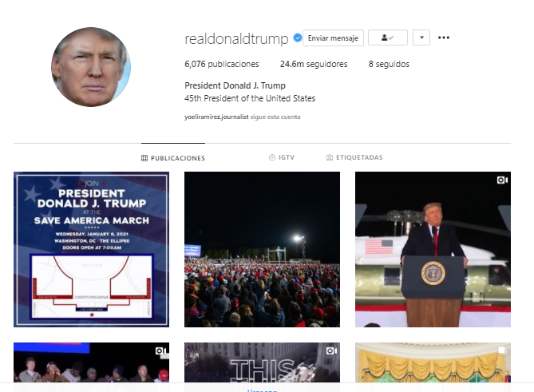Image resolution: width=534 pixels, height=392 pixels.
Task: Toggle the following status person button
Action: click(388, 38)
